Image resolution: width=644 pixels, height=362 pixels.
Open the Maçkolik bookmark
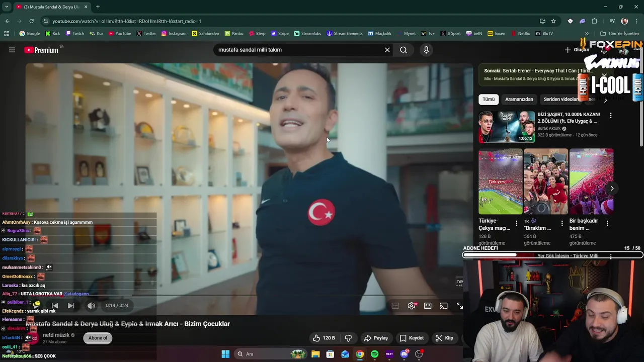click(379, 34)
